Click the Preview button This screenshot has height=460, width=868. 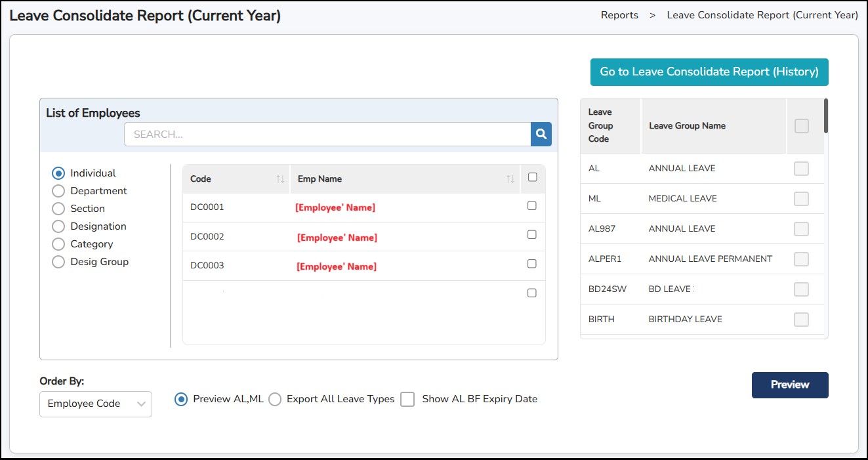(790, 385)
